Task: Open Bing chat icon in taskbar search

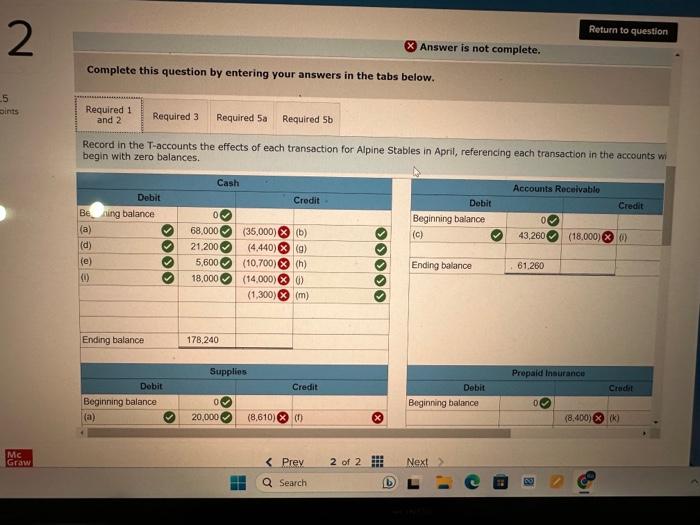Action: 389,483
